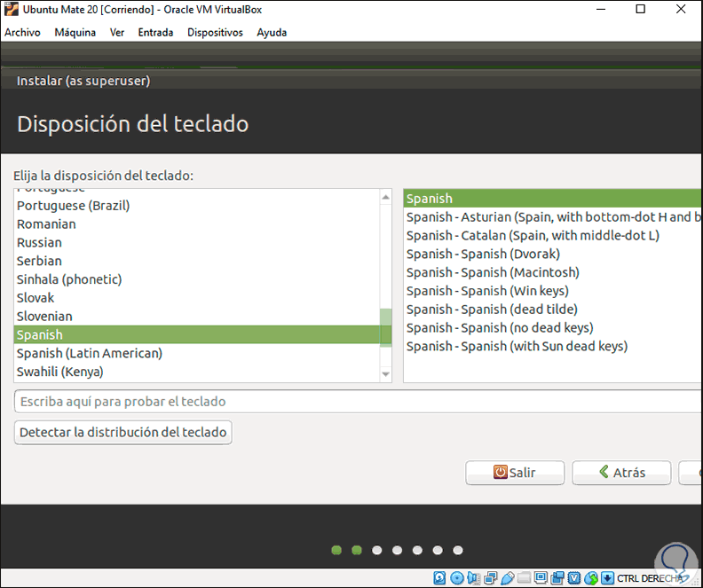Open the Dispositivos menu
Screen dimensions: 703x588
[215, 33]
